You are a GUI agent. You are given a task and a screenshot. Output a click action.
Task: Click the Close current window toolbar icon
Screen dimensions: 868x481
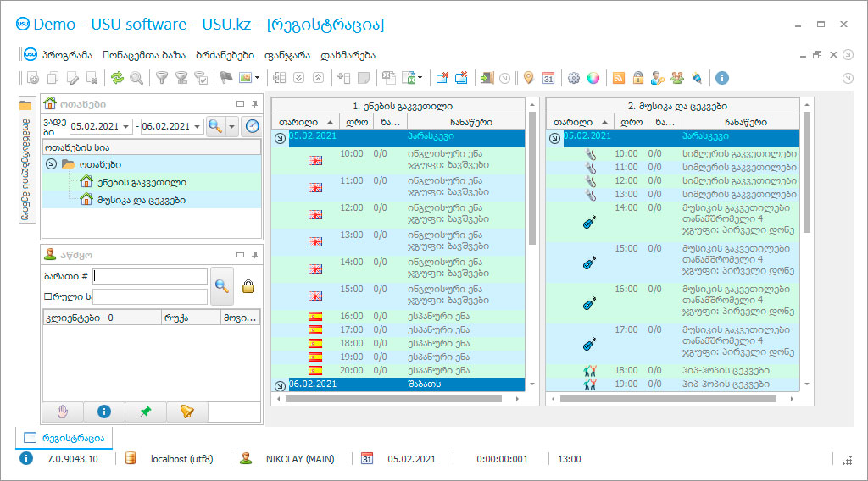(x=442, y=78)
